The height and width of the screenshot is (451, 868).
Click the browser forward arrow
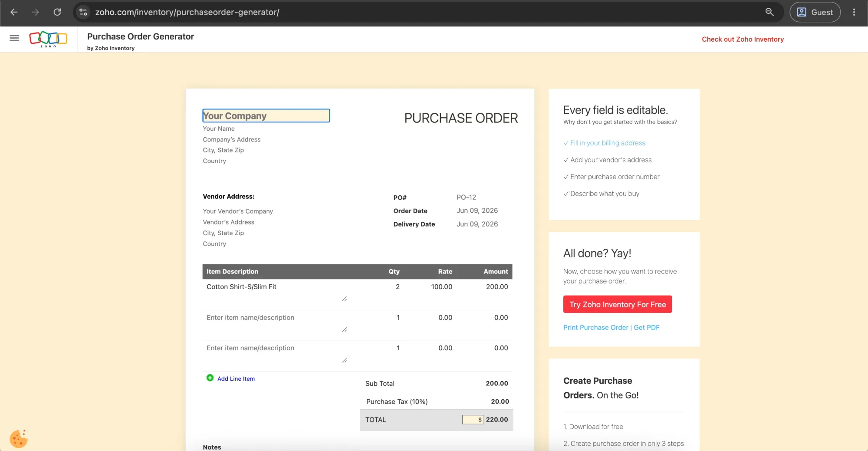36,12
